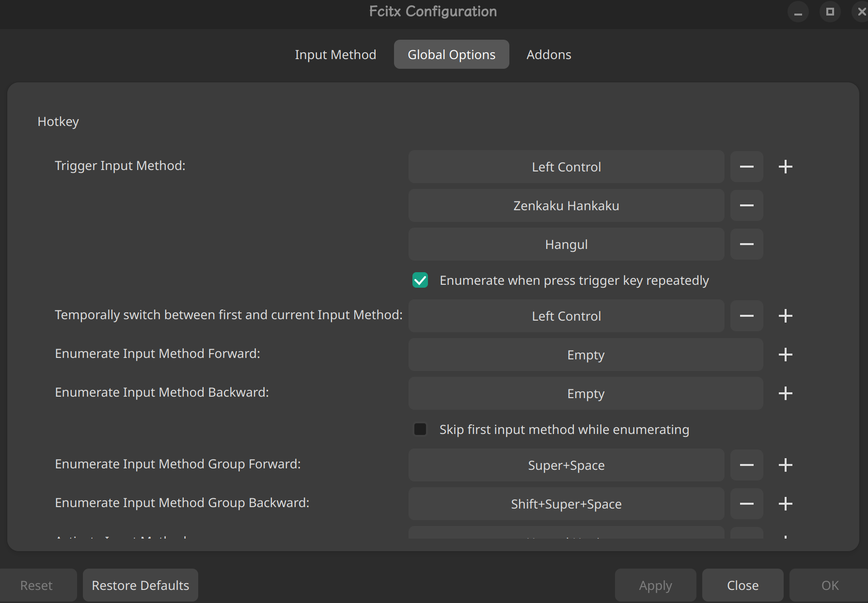The width and height of the screenshot is (868, 603).
Task: Edit temporary switch Left Control key binding
Action: point(566,316)
